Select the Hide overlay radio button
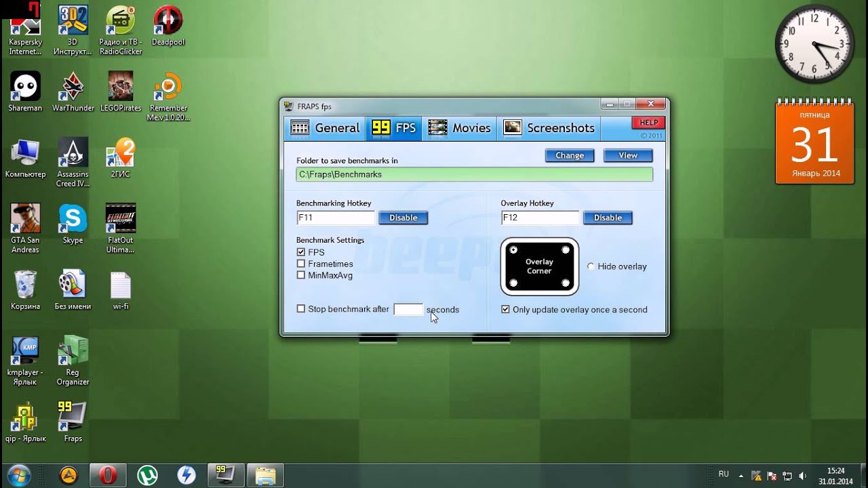The image size is (868, 488). tap(591, 266)
